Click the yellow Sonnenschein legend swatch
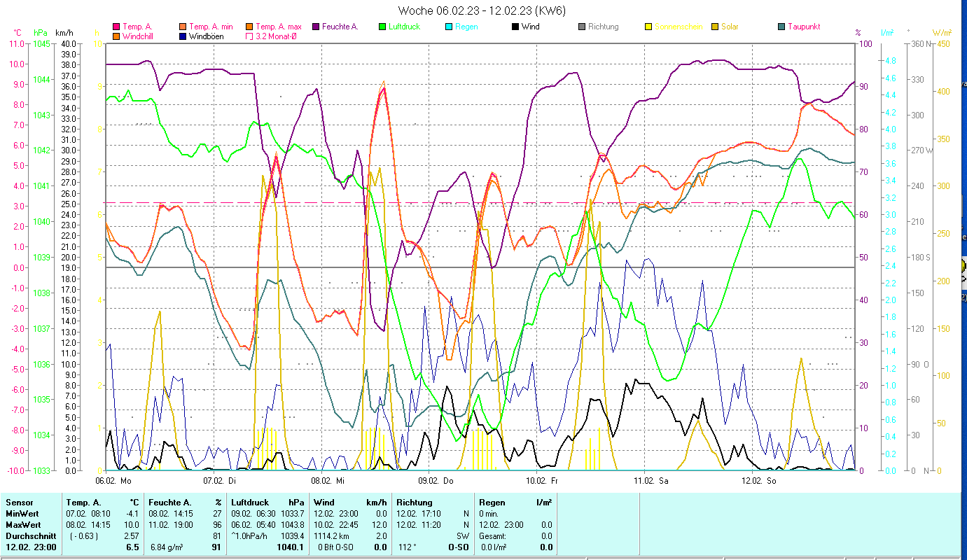This screenshot has width=967, height=560. pyautogui.click(x=648, y=27)
